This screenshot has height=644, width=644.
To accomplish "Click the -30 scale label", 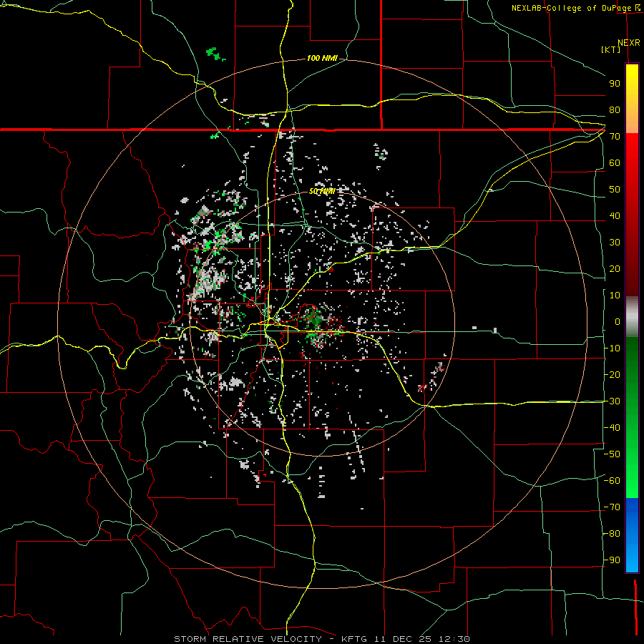I will pos(612,401).
